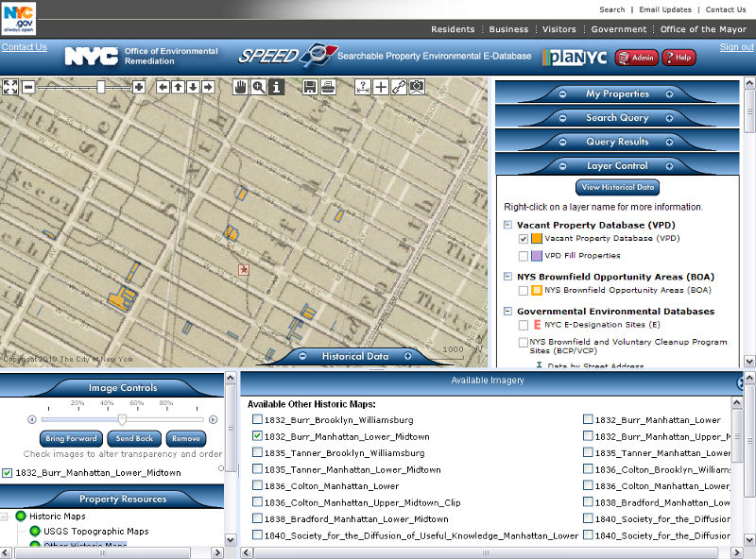Enable NYS Brownfield and Voluntary Cleanup layer
The image size is (756, 559).
pyautogui.click(x=524, y=342)
